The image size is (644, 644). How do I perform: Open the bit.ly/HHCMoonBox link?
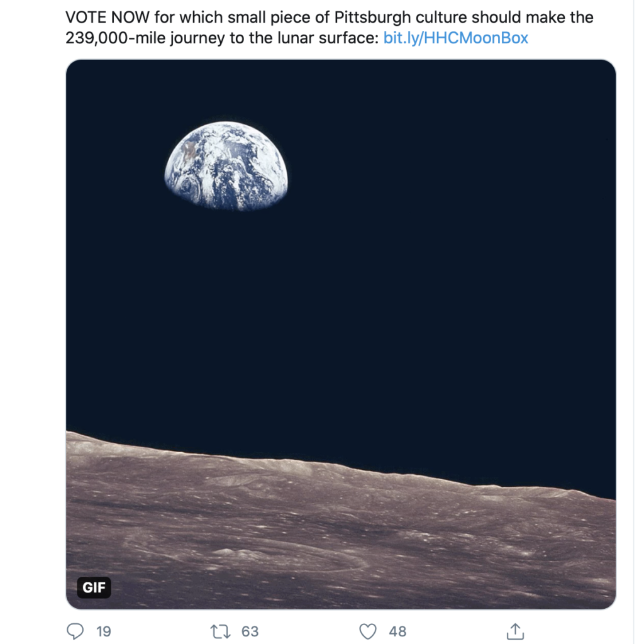click(455, 38)
